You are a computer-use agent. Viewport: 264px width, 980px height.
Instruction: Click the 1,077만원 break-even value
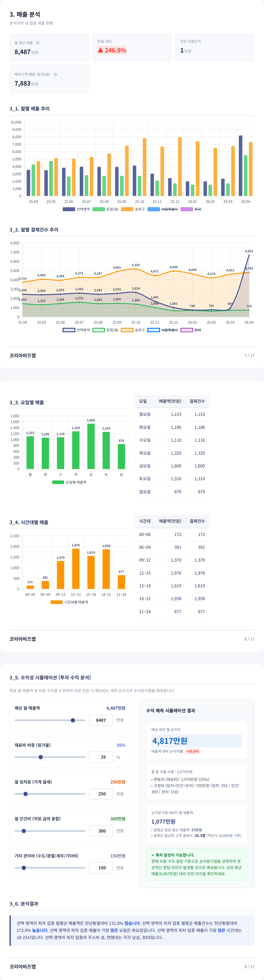163,821
